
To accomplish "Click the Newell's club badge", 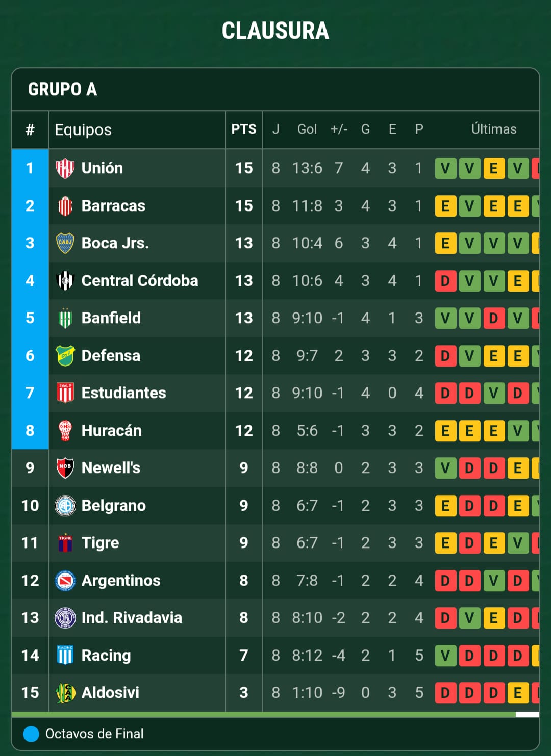I will tap(65, 468).
